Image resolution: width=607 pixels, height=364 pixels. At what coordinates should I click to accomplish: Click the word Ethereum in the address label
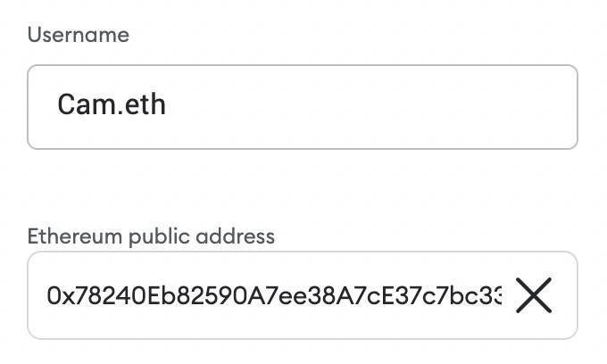click(75, 236)
